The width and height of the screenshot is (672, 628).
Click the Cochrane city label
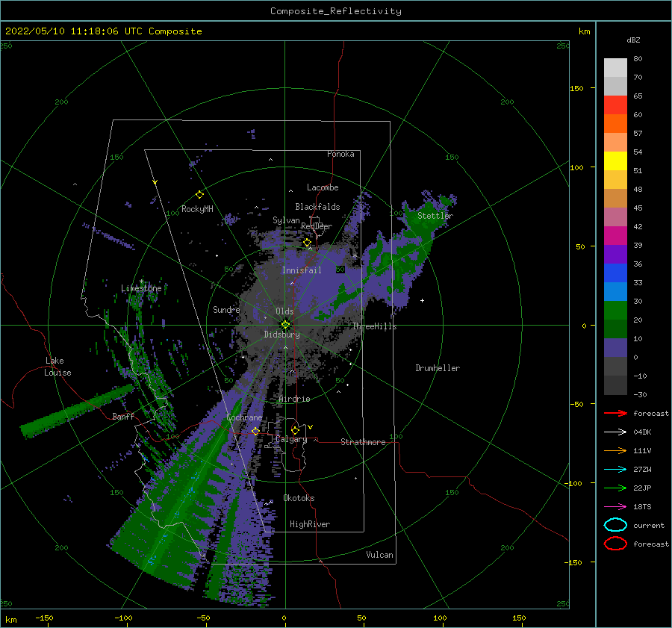click(244, 417)
